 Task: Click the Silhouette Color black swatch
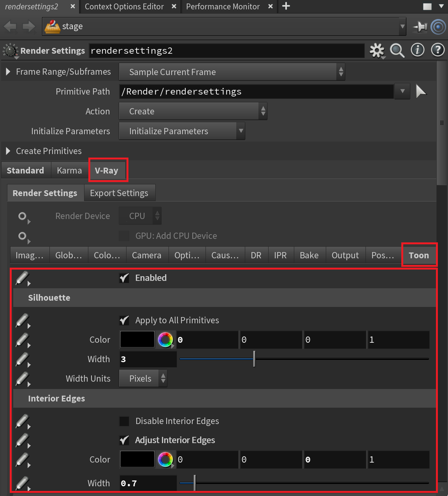coord(137,340)
